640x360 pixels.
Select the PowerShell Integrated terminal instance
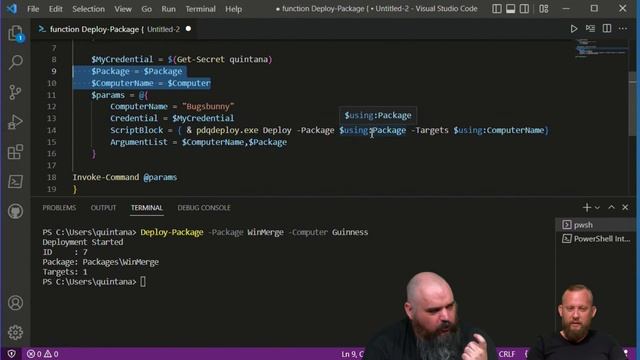[595, 239]
